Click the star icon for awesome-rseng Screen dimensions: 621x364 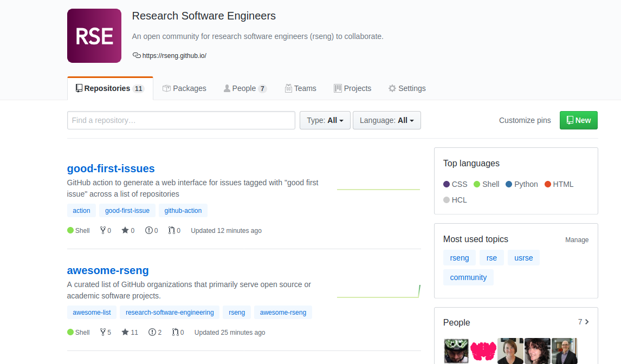(x=125, y=332)
